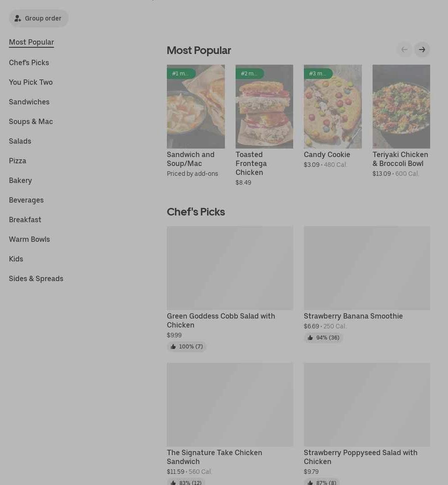Click thumbs-up rating on Strawberry Banana Smoothie

324,338
